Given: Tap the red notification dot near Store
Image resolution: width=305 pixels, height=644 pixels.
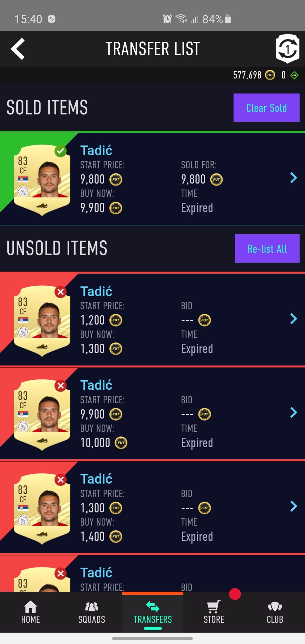Looking at the screenshot, I should click(x=235, y=594).
